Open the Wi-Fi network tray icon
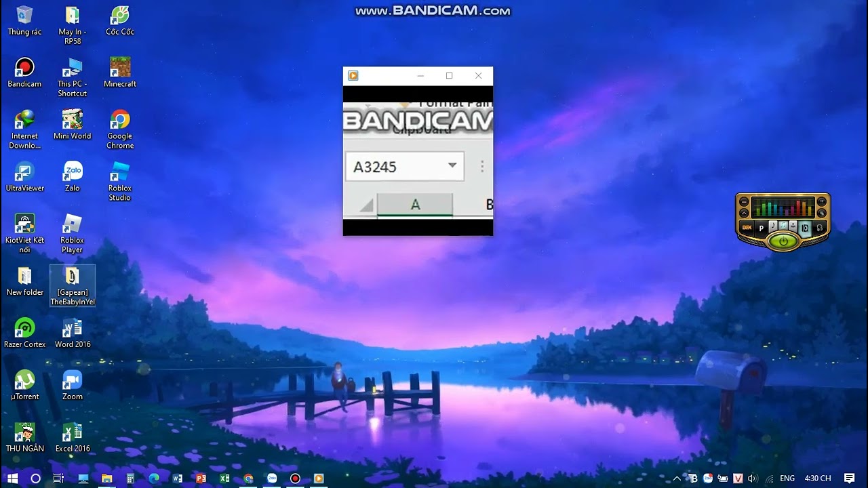Viewport: 868px width, 488px height. pyautogui.click(x=769, y=479)
